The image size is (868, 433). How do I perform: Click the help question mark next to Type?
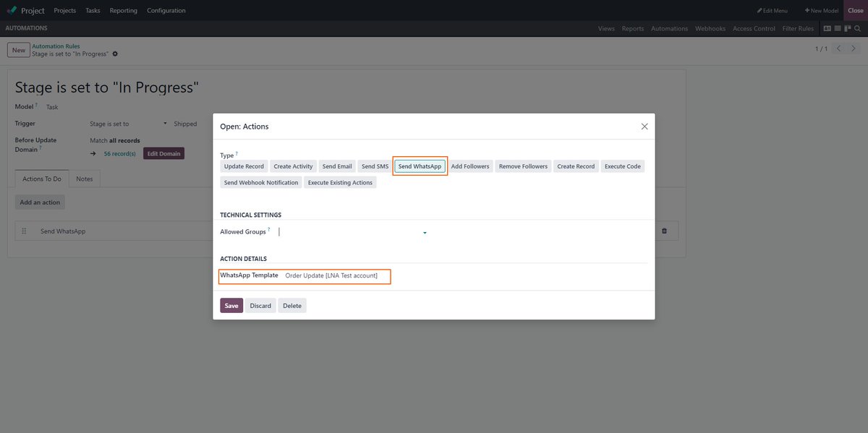[x=237, y=154]
